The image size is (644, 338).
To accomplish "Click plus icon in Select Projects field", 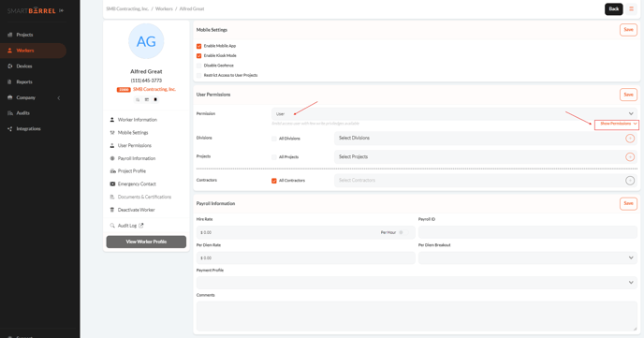I will point(630,157).
